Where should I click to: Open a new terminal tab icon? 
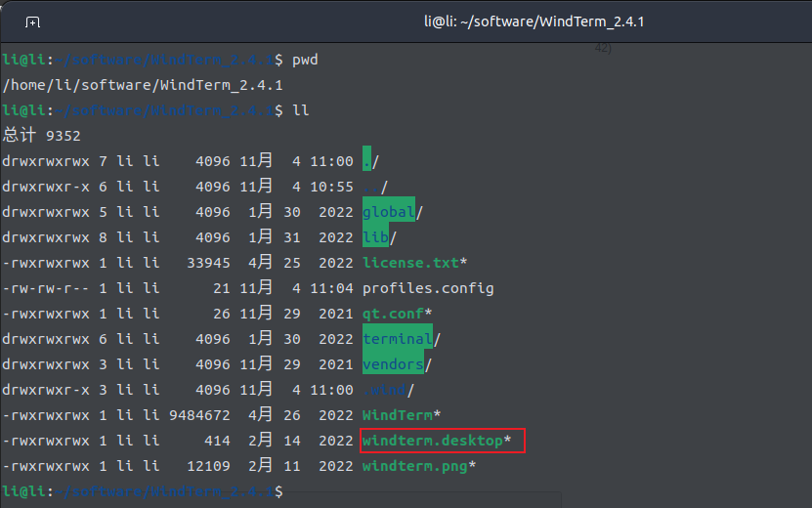point(32,22)
